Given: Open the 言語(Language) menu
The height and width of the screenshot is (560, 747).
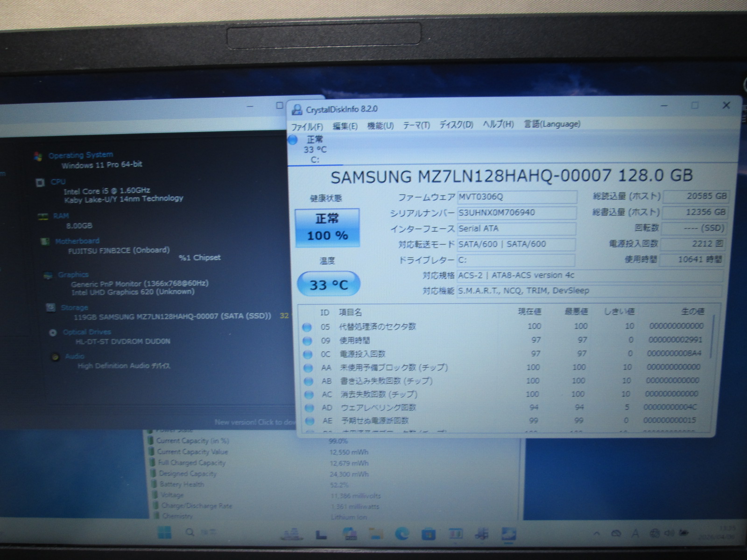Looking at the screenshot, I should (x=552, y=124).
